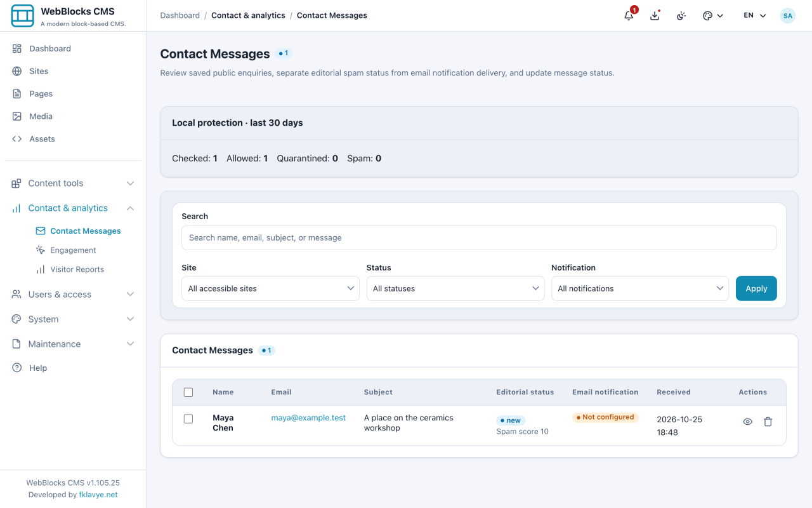812x508 pixels.
Task: Tick the checkbox for Maya Chen's row
Action: pyautogui.click(x=188, y=419)
